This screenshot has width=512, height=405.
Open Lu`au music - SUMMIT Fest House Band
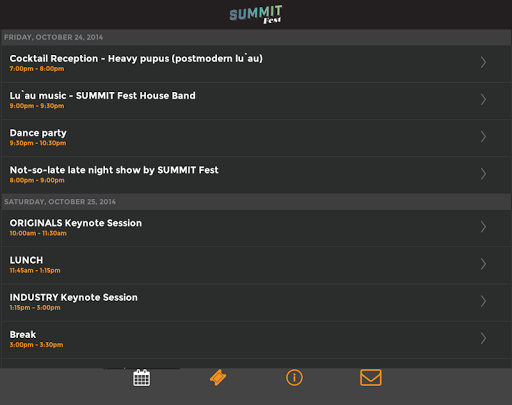[256, 101]
